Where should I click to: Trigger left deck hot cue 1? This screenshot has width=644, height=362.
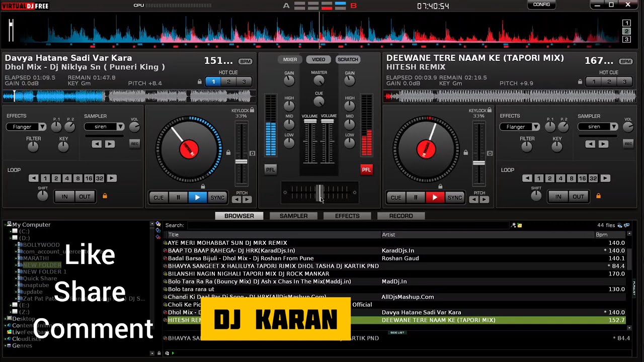tap(213, 81)
